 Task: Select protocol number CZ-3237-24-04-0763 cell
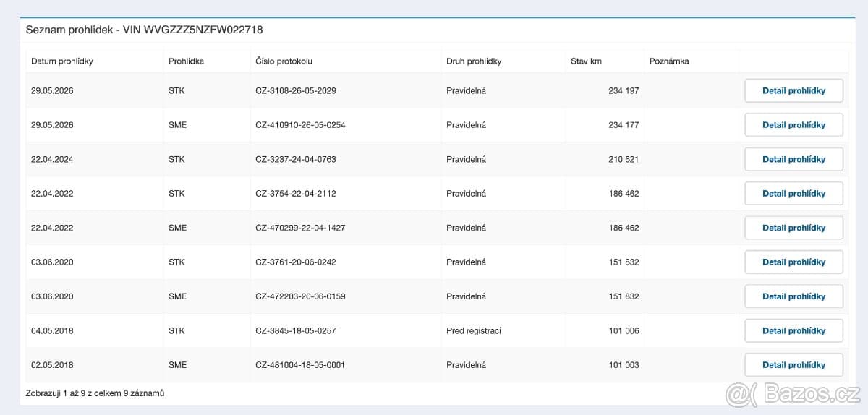click(x=296, y=159)
